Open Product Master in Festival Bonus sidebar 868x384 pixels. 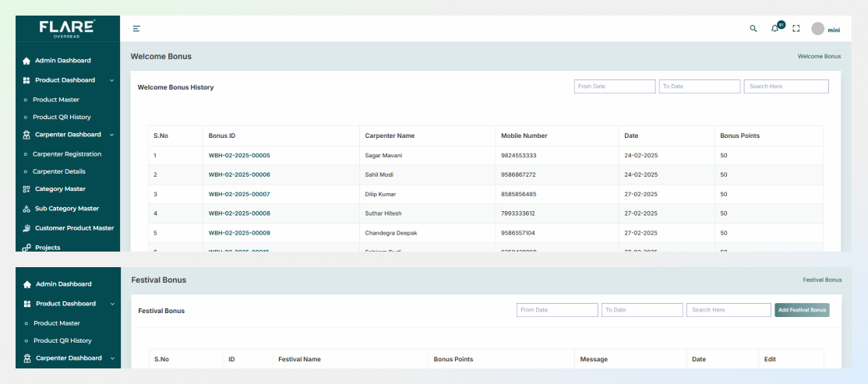[x=57, y=323]
